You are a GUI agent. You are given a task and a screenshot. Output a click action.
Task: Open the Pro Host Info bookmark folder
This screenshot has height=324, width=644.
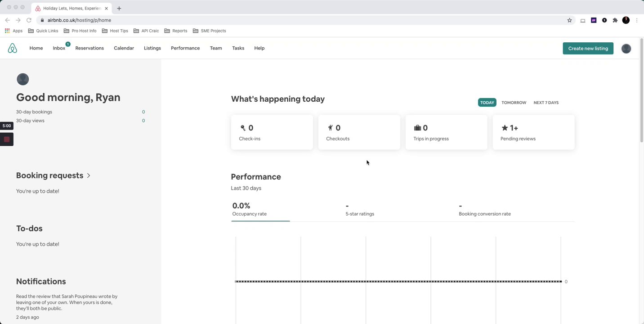pos(80,31)
